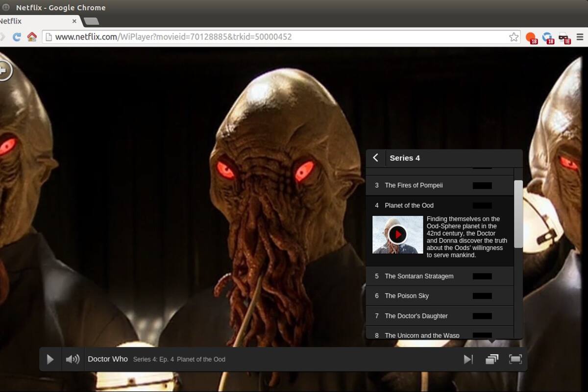Click the Doctor Who title in player bar

point(108,359)
